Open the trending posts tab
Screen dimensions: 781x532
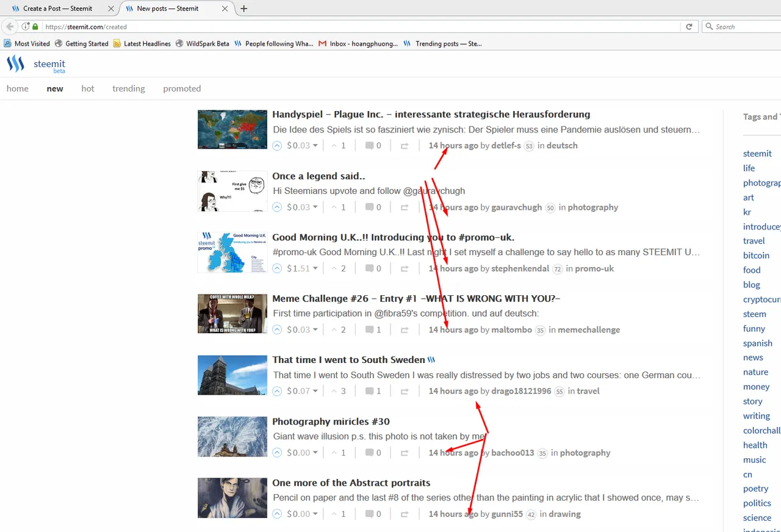pyautogui.click(x=129, y=88)
